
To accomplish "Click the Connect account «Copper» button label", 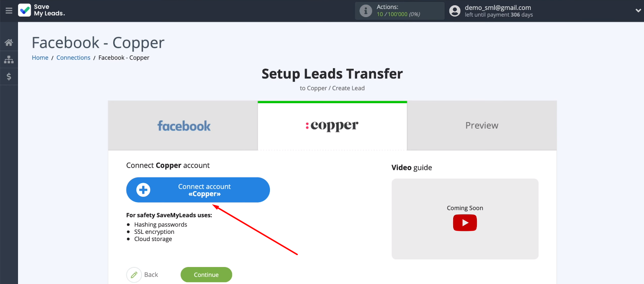I will tap(205, 190).
